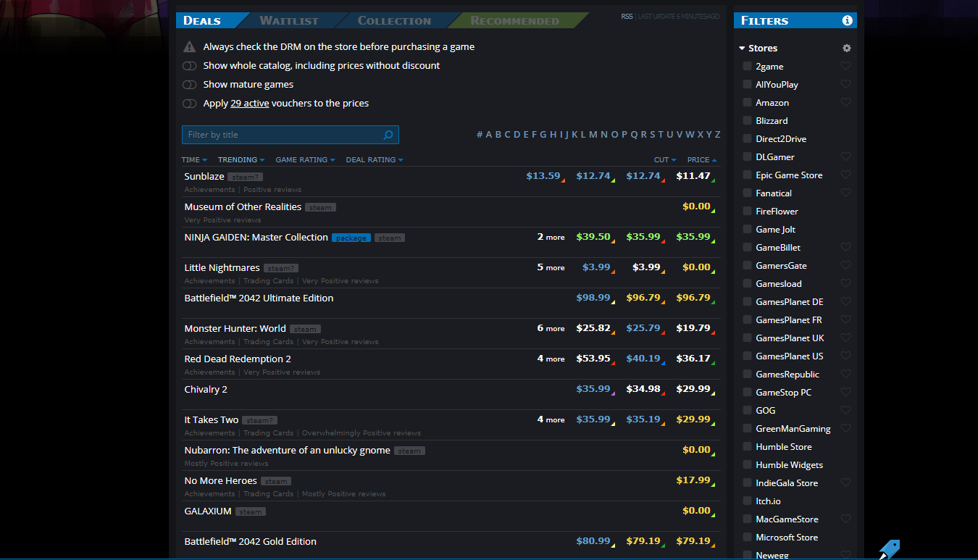
Task: Favorite the MacGameStore heart
Action: tap(845, 519)
